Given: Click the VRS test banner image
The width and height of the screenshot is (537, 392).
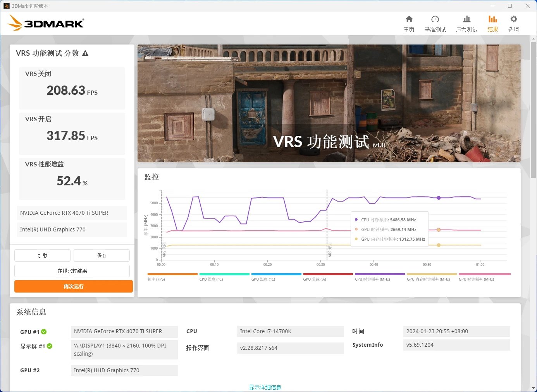Looking at the screenshot, I should pos(329,103).
